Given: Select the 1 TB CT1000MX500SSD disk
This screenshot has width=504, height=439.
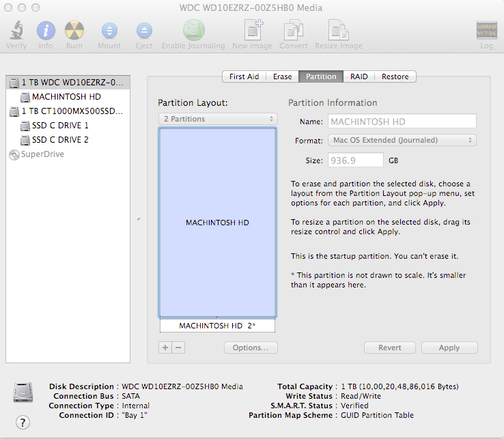Looking at the screenshot, I should (68, 111).
